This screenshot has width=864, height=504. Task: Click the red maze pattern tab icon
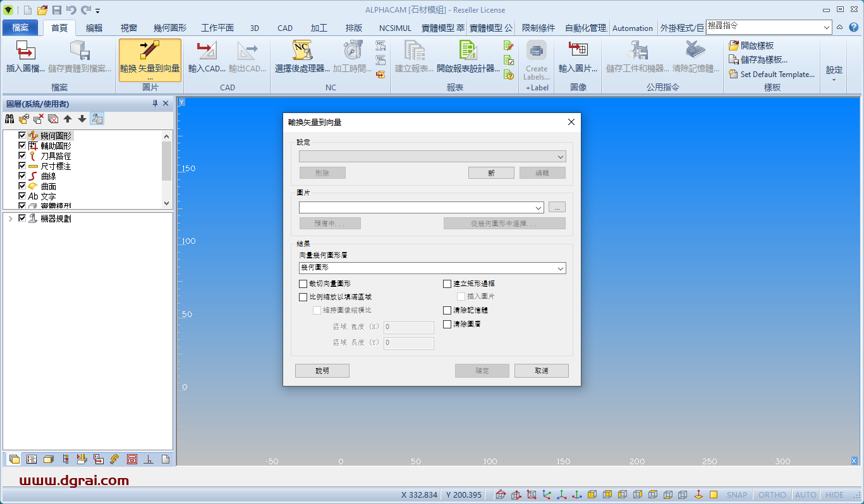click(132, 459)
